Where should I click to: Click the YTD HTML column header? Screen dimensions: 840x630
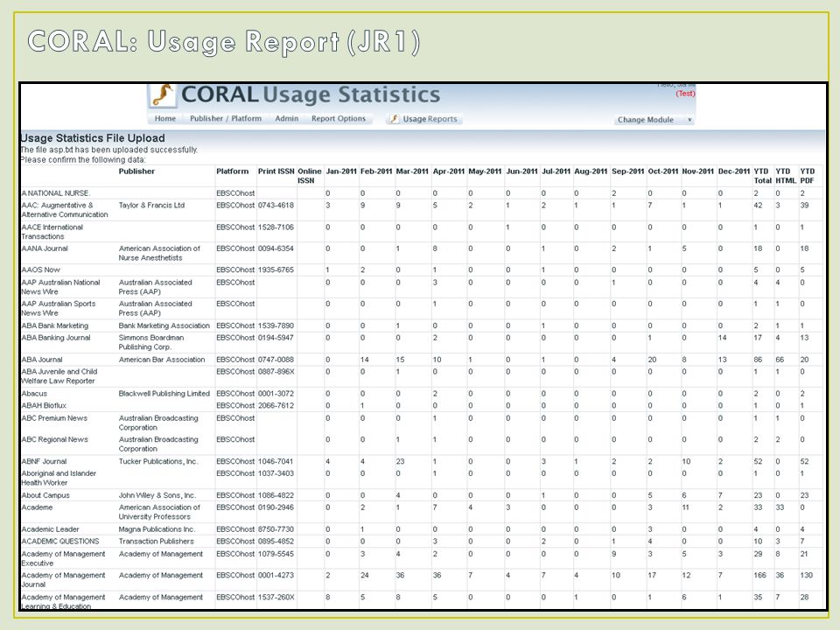pyautogui.click(x=786, y=176)
